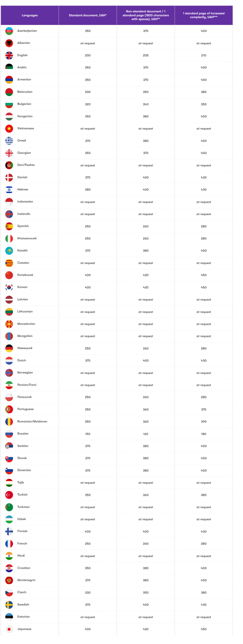Screen dimensions: 243x644
Task: Select the Hebrew flag icon
Action: pyautogui.click(x=9, y=190)
